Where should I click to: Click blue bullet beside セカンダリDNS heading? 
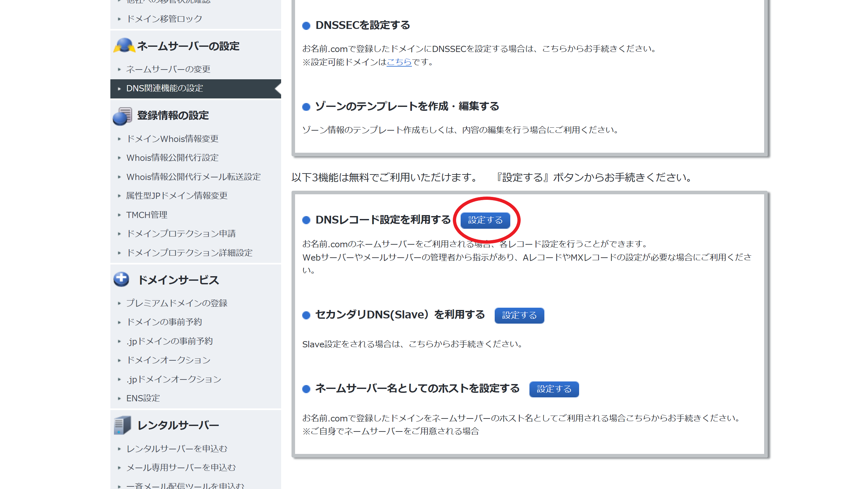coord(306,315)
